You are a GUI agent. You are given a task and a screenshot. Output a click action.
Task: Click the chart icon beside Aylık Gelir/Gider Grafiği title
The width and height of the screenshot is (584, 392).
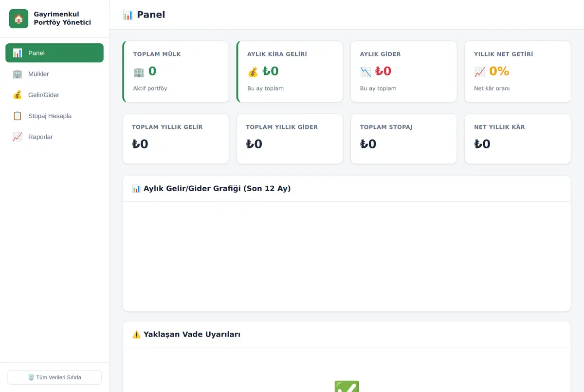point(136,189)
